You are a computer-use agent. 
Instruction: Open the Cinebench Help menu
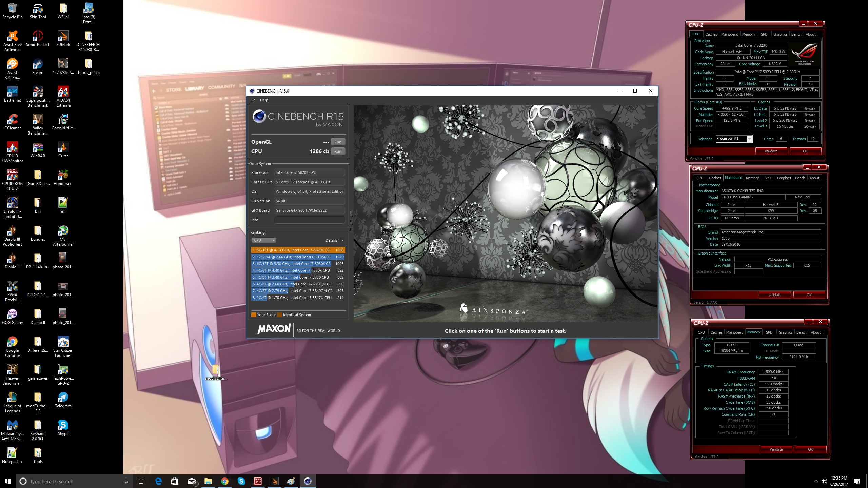(x=264, y=100)
